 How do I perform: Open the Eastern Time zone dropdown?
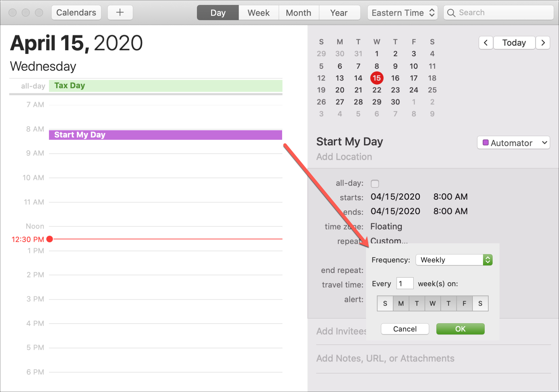pyautogui.click(x=402, y=13)
